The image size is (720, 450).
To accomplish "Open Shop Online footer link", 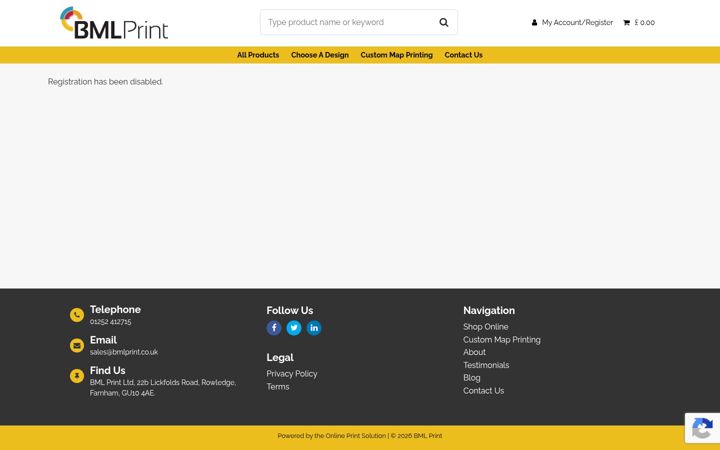I will (x=485, y=326).
